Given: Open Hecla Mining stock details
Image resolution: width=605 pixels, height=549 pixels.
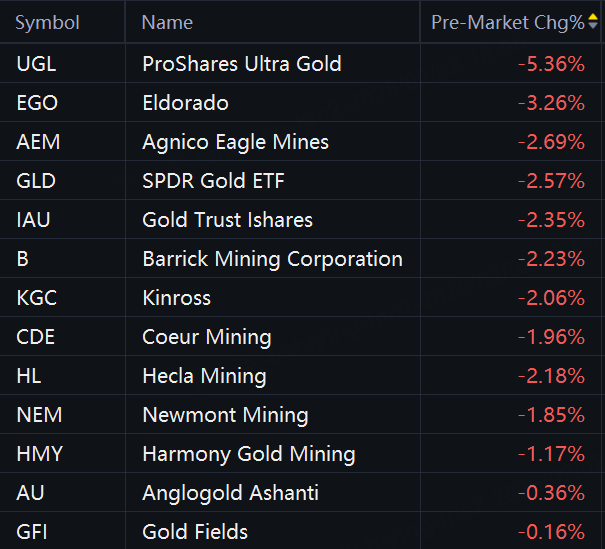Looking at the screenshot, I should coord(205,376).
